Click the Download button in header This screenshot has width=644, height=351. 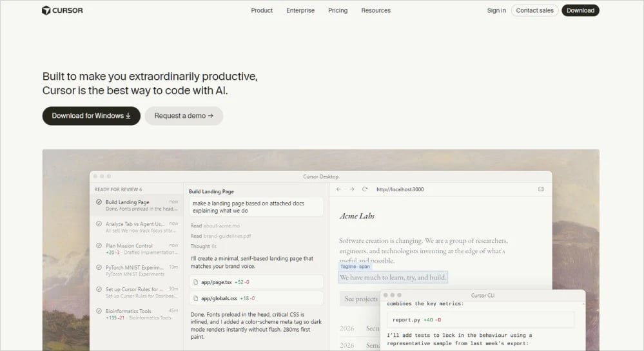pyautogui.click(x=580, y=11)
